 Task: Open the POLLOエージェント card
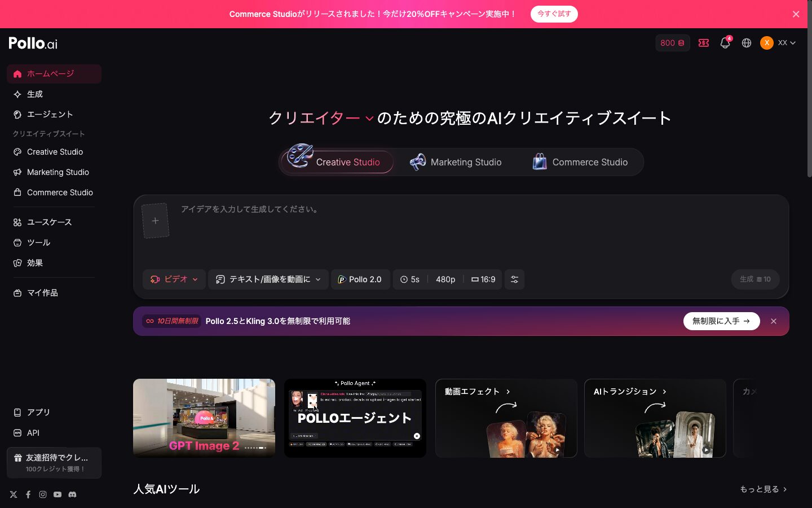pos(355,418)
